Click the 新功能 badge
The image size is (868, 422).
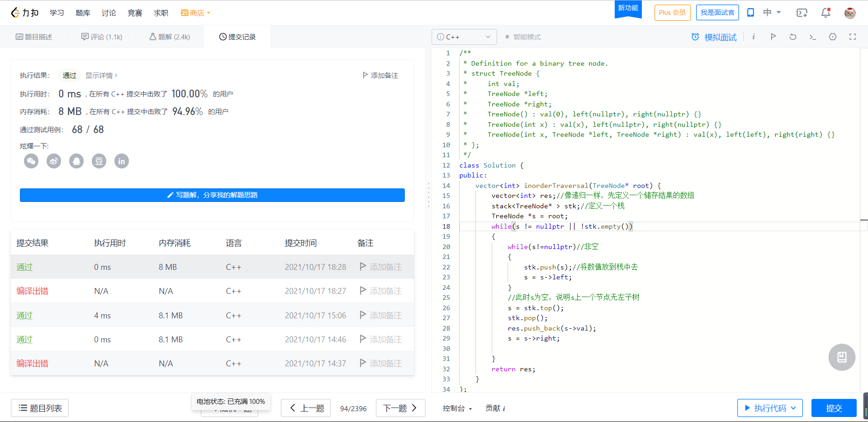click(628, 9)
